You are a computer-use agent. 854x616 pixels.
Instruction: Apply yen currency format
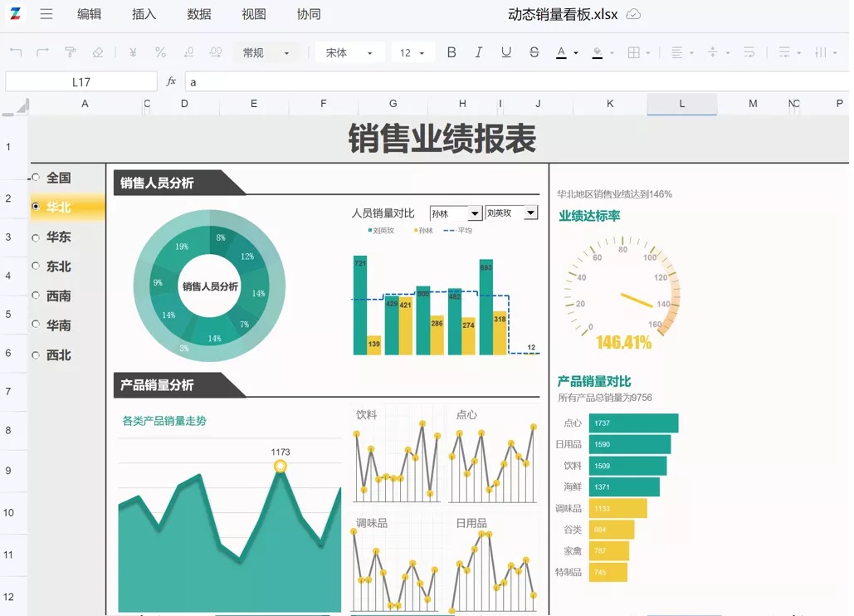(x=133, y=52)
